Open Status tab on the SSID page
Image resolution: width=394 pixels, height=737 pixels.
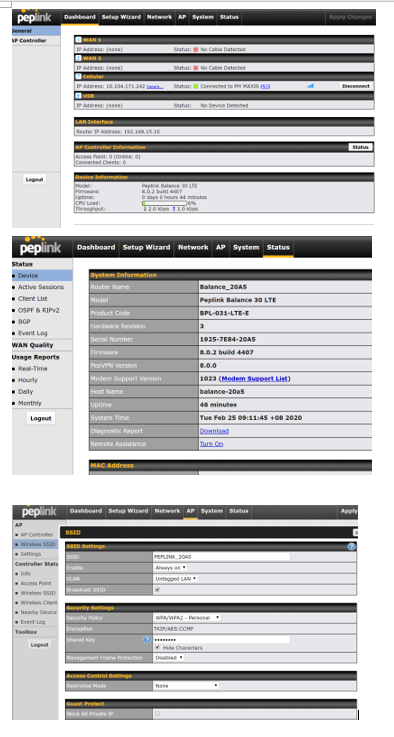(238, 511)
